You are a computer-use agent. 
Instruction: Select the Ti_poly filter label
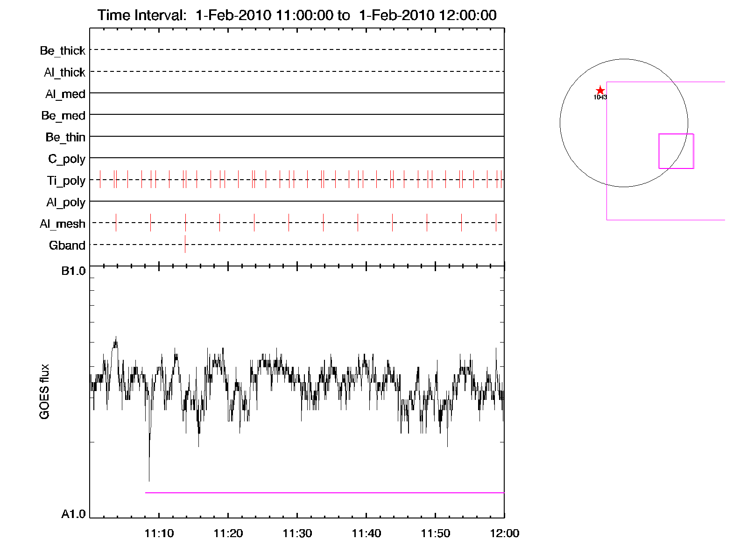point(66,181)
